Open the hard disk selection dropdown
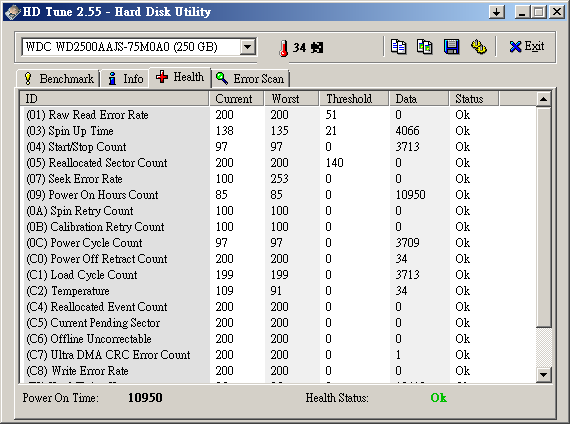 [248, 47]
